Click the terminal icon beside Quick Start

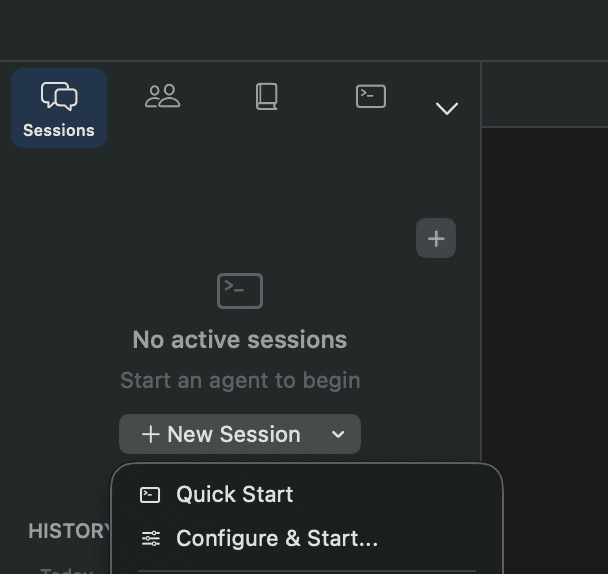[151, 494]
